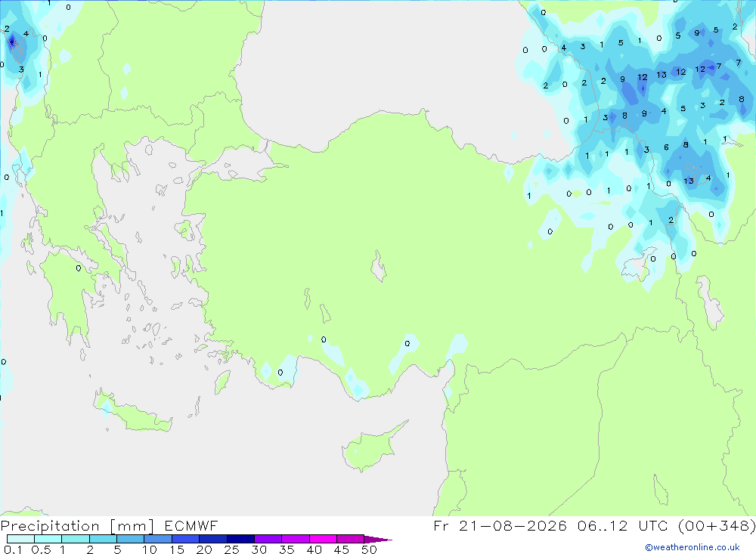Pick the 40–45 mm magenta legend box
756x554 pixels.
tap(323, 539)
